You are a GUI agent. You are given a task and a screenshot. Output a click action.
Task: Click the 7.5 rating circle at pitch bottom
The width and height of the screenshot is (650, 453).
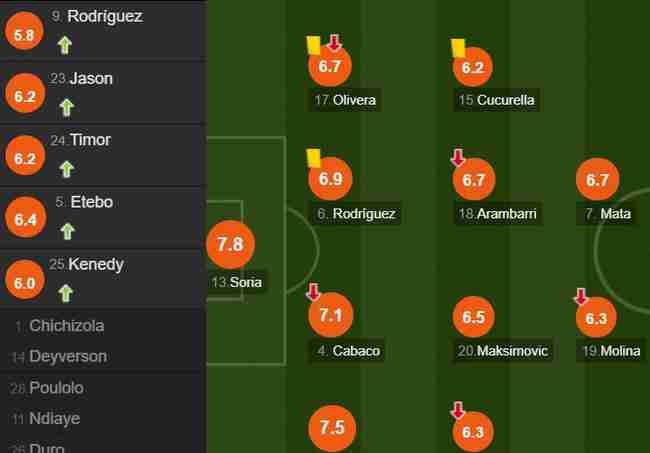(332, 428)
